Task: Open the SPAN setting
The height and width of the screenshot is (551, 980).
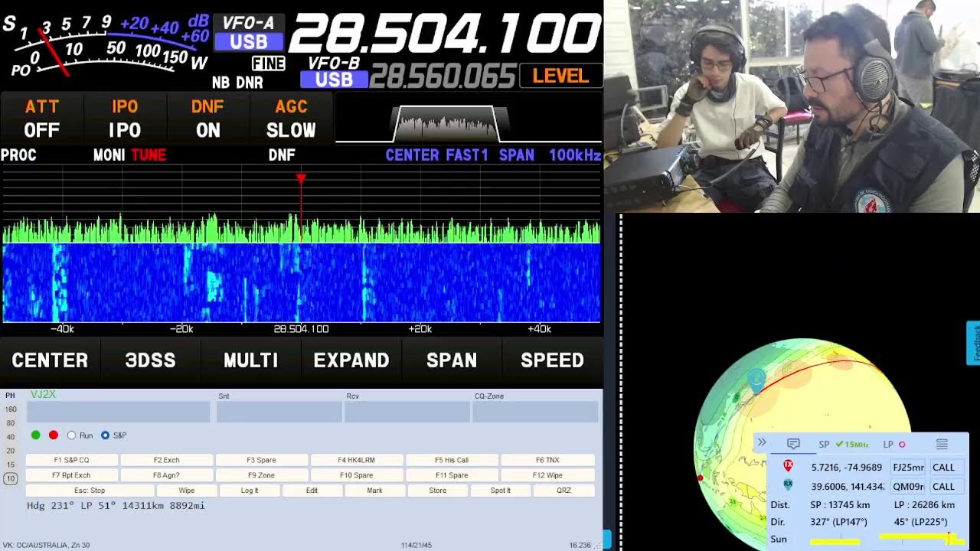Action: tap(452, 360)
